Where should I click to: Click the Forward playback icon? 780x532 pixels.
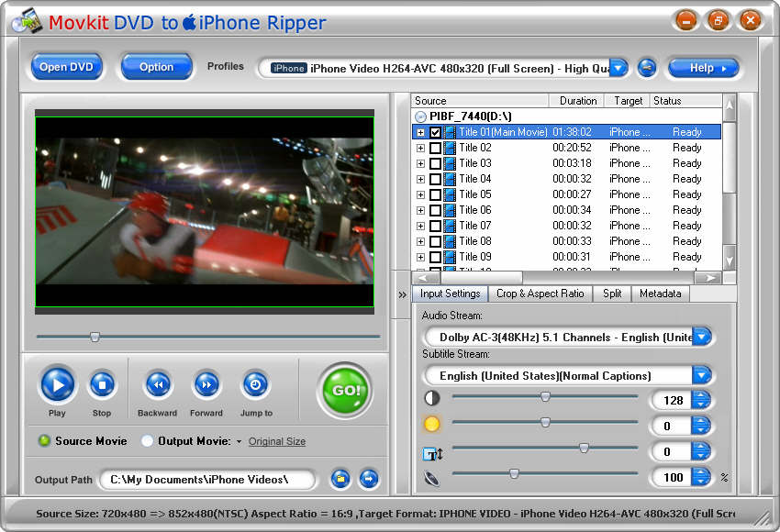[206, 384]
